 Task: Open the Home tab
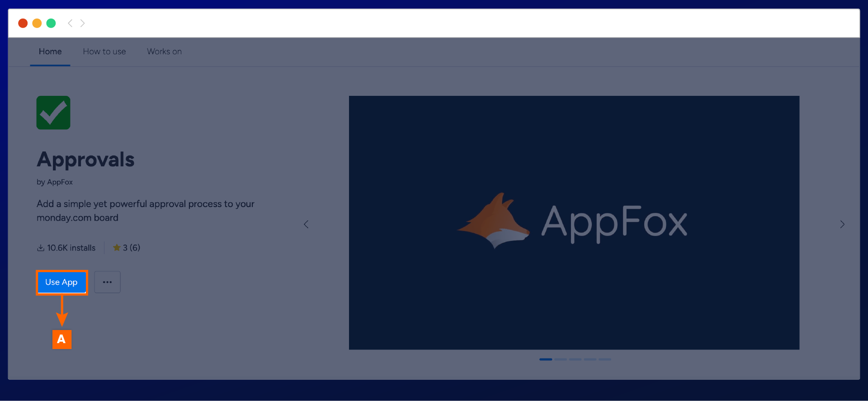(x=50, y=52)
